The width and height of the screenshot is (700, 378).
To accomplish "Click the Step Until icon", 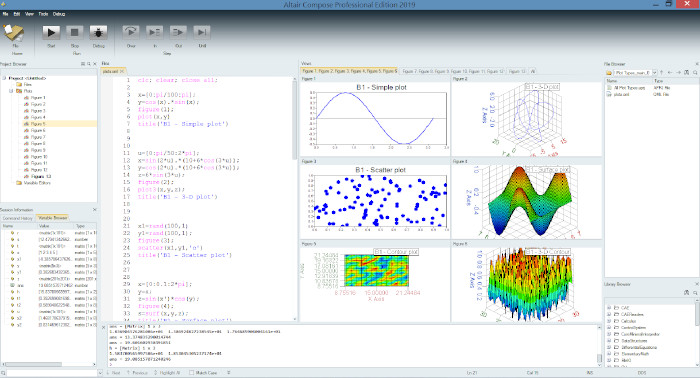I will pyautogui.click(x=202, y=33).
